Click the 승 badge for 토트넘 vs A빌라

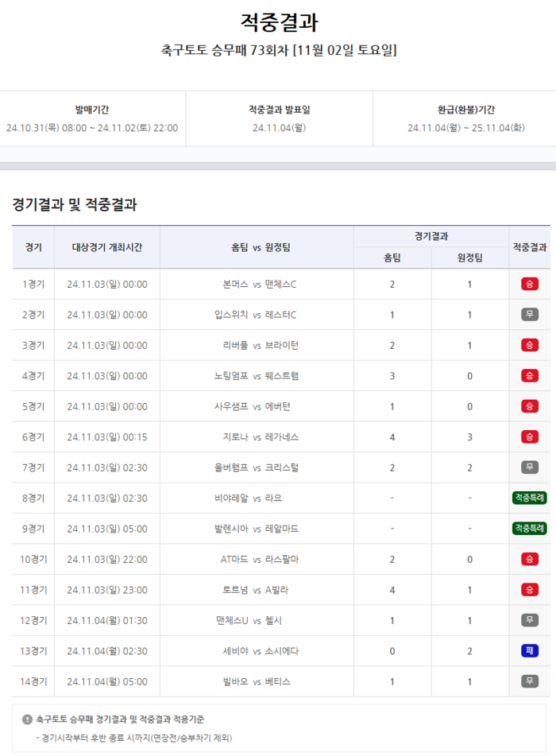click(x=529, y=590)
